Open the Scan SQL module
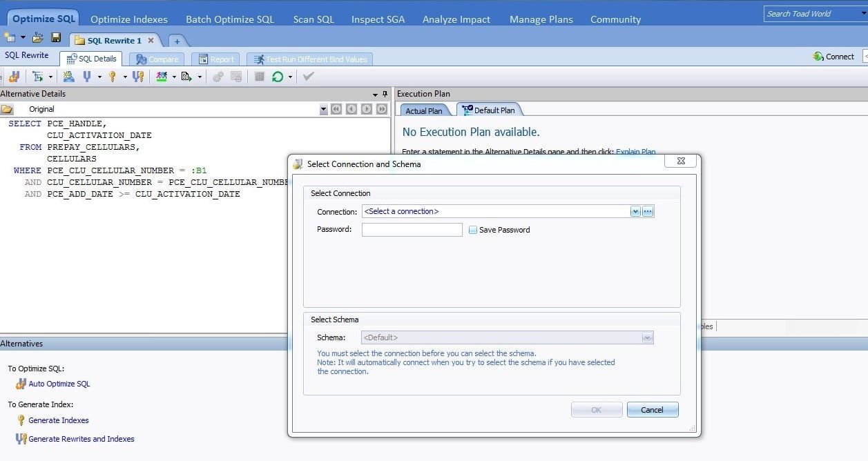This screenshot has width=868, height=461. tap(314, 19)
